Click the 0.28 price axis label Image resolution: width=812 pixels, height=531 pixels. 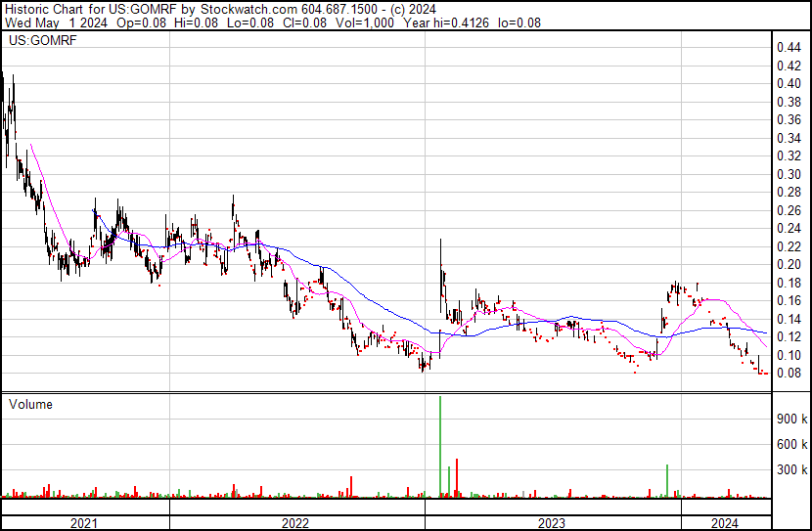pyautogui.click(x=789, y=193)
